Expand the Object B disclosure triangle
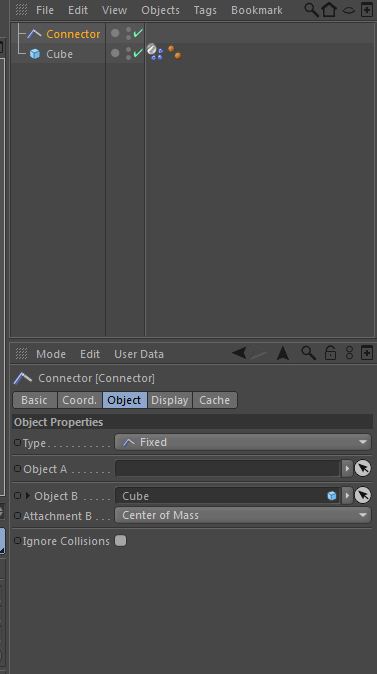377x674 pixels. click(x=28, y=496)
